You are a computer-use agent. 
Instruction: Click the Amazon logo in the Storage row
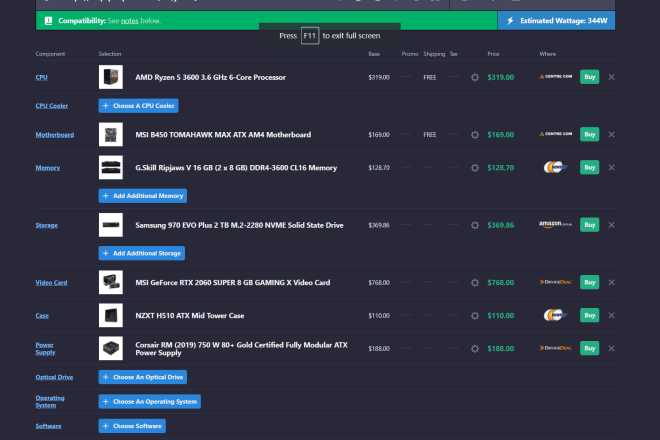556,224
